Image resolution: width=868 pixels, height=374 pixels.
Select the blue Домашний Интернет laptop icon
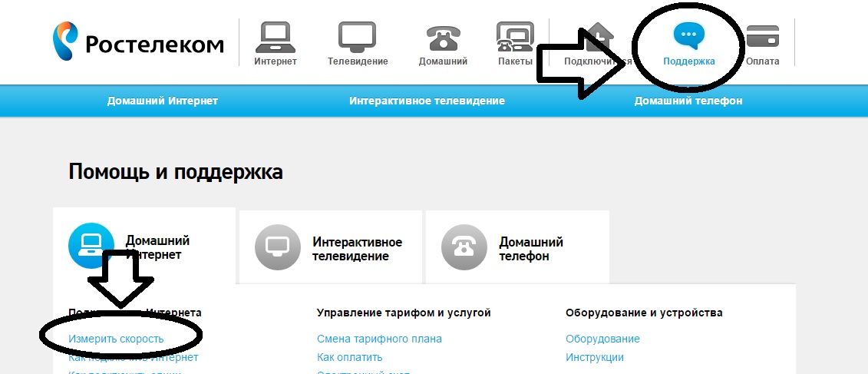pyautogui.click(x=91, y=246)
